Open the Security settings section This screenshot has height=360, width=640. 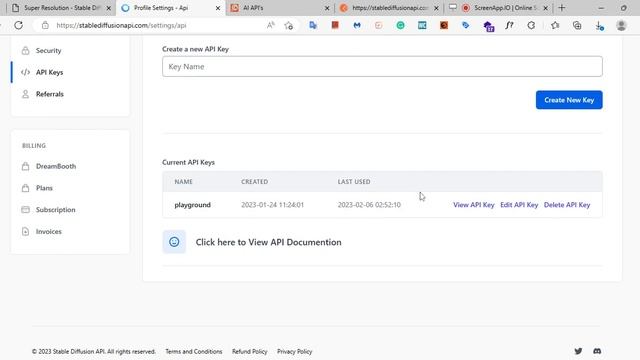click(x=48, y=51)
